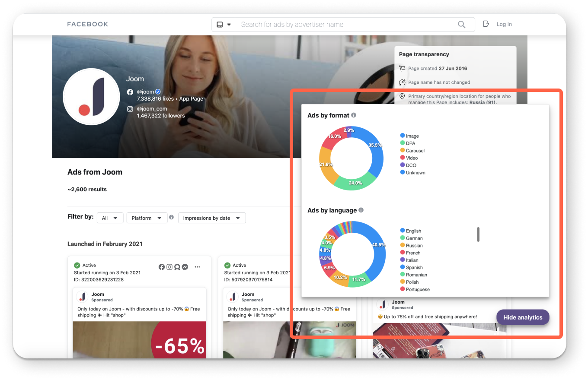Click Joom avatar in first sponsored post
Image resolution: width=588 pixels, height=380 pixels.
(82, 297)
